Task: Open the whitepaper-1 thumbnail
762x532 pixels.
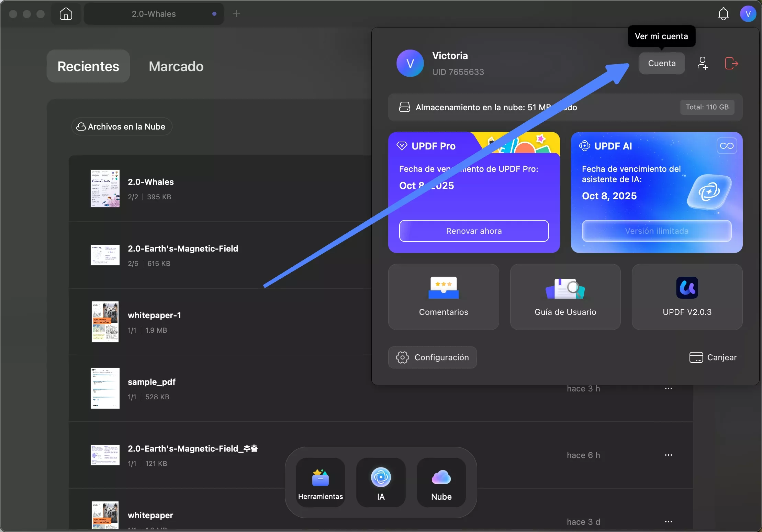Action: click(x=105, y=322)
